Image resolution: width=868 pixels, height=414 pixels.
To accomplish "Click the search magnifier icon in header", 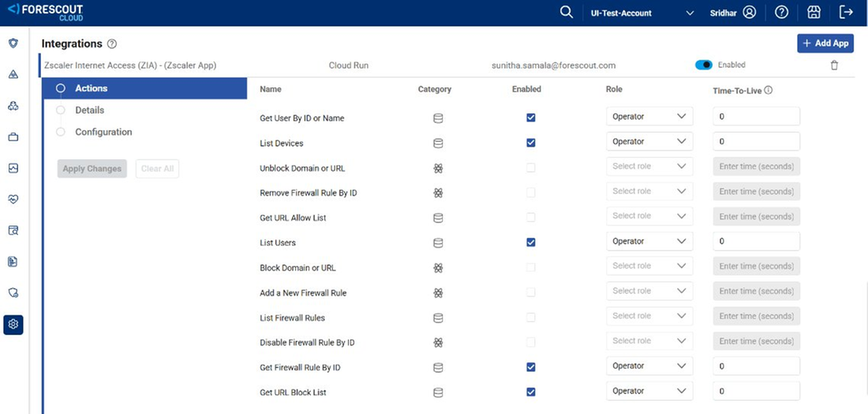I will (567, 12).
